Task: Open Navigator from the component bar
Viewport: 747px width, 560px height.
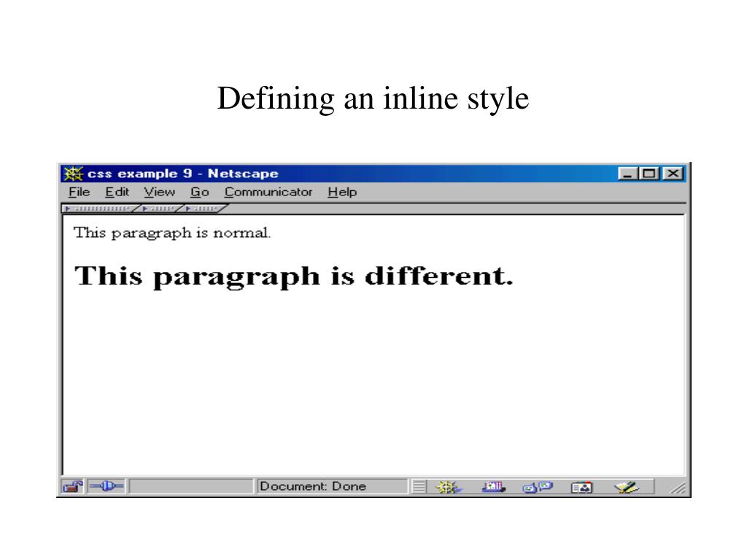Action: pyautogui.click(x=449, y=487)
